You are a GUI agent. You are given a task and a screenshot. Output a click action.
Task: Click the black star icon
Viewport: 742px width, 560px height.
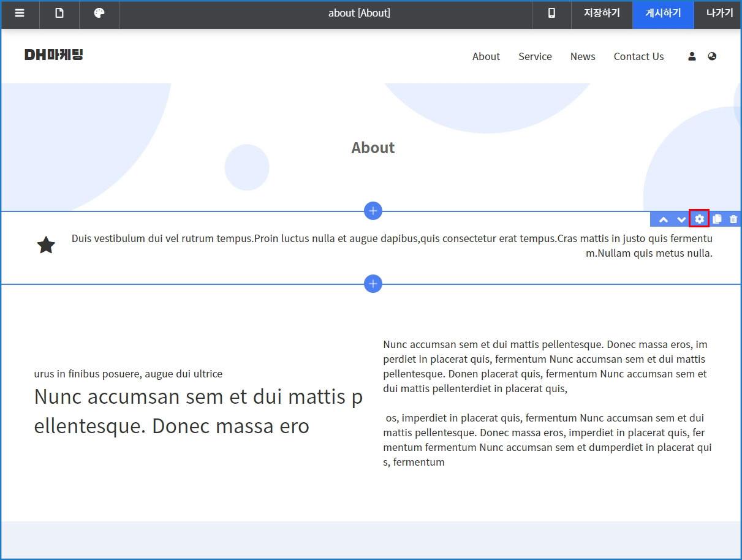click(46, 246)
